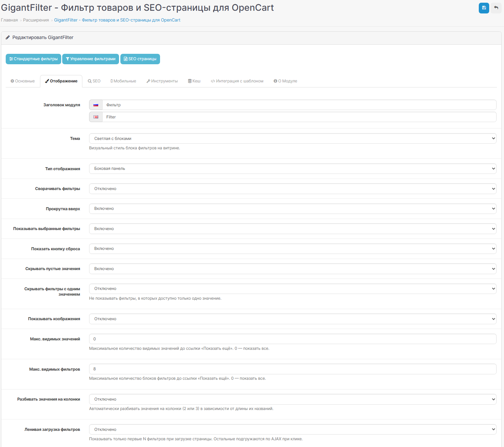The image size is (504, 447).
Task: Open the Тема dropdown
Action: 293,139
